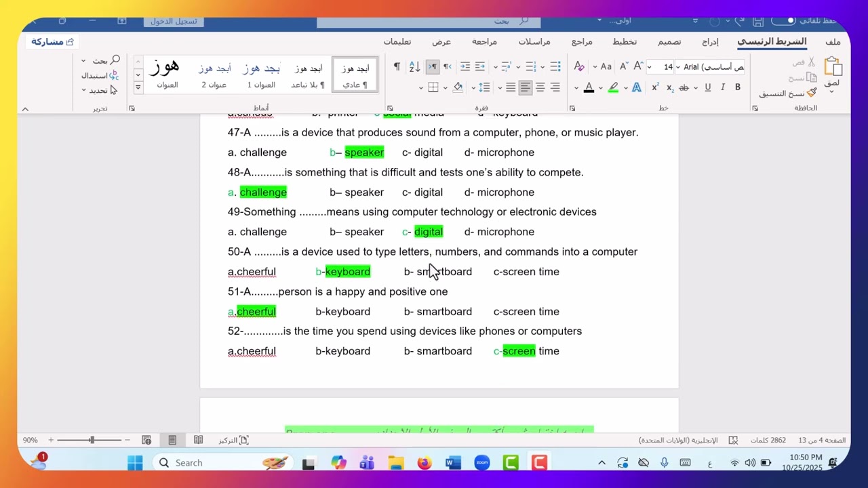Justify paragraph alignment
The width and height of the screenshot is (868, 488).
[511, 87]
